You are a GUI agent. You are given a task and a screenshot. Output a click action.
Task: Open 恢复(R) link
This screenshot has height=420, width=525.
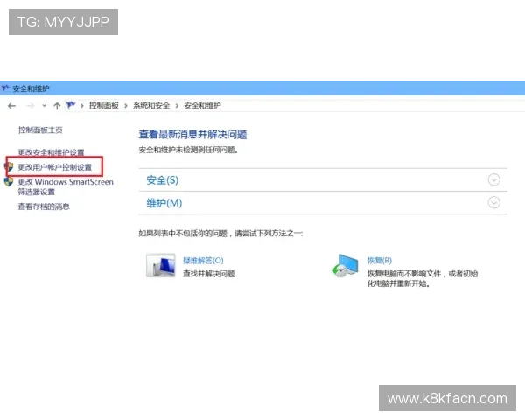(380, 261)
